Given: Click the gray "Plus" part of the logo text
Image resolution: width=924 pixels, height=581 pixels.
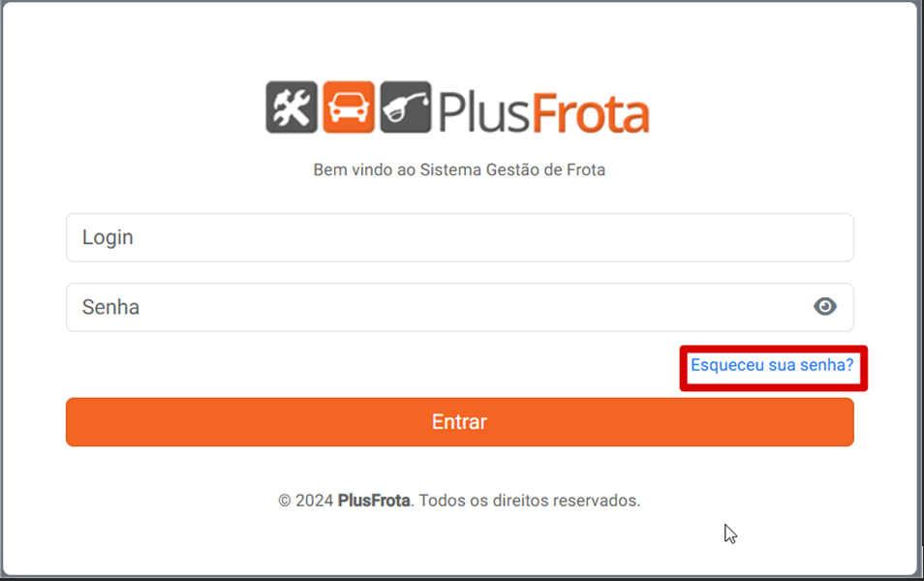Looking at the screenshot, I should 484,112.
